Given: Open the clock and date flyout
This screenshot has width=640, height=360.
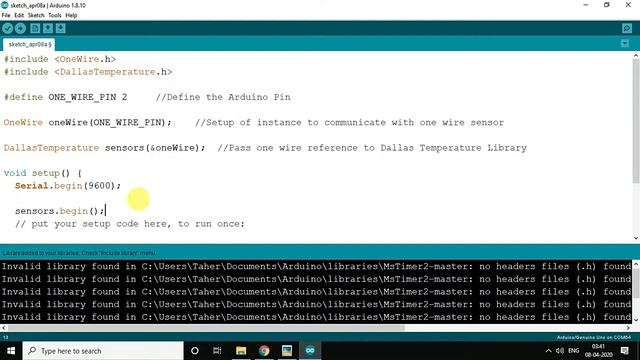Looking at the screenshot, I should [x=598, y=351].
